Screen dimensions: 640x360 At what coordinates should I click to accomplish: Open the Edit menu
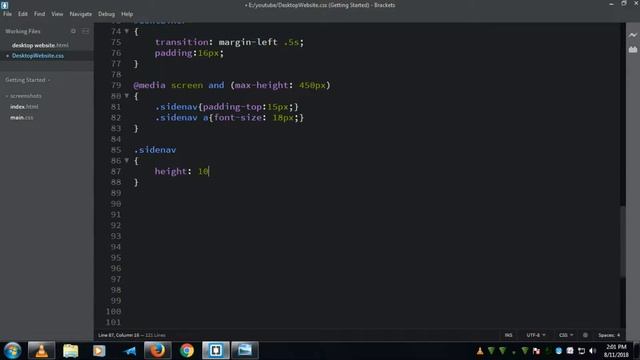(x=22, y=14)
